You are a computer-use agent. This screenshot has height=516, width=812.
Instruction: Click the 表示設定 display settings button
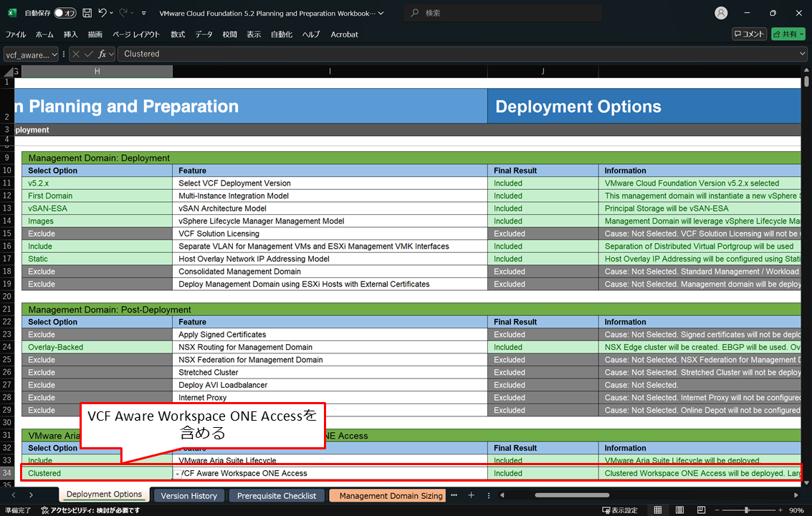coord(619,510)
